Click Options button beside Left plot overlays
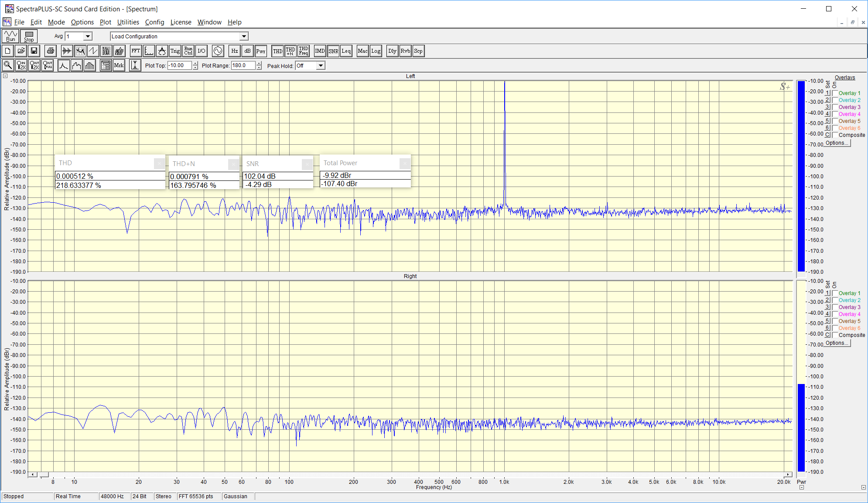This screenshot has height=503, width=868. click(x=837, y=143)
